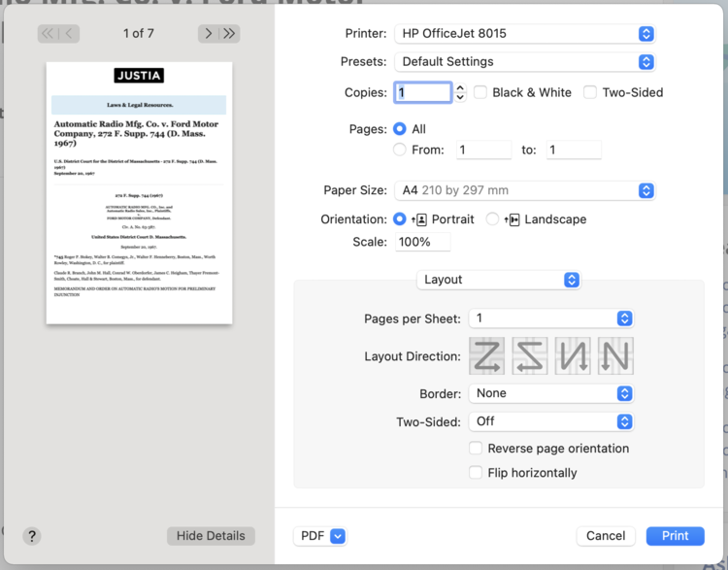Go to next preview page
Viewport: 728px width, 570px height.
click(x=209, y=33)
